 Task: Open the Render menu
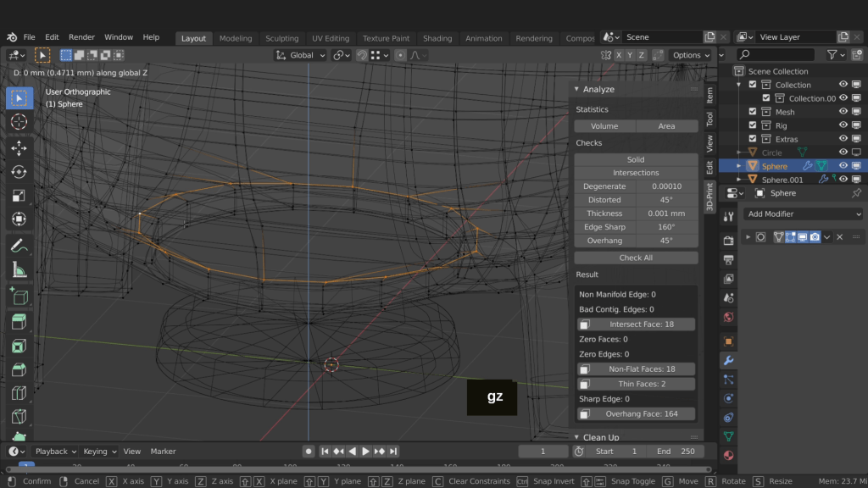pyautogui.click(x=81, y=37)
